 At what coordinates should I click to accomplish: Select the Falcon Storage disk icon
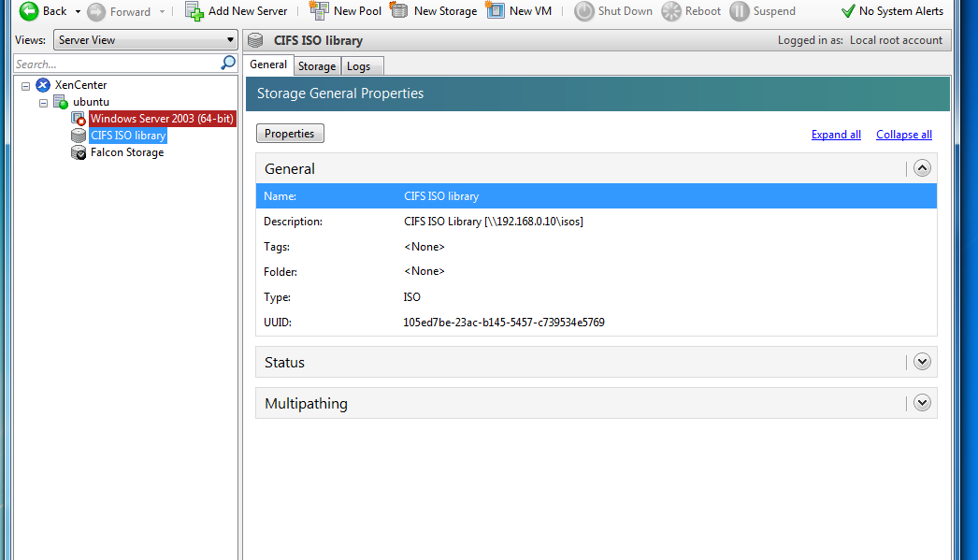point(79,152)
